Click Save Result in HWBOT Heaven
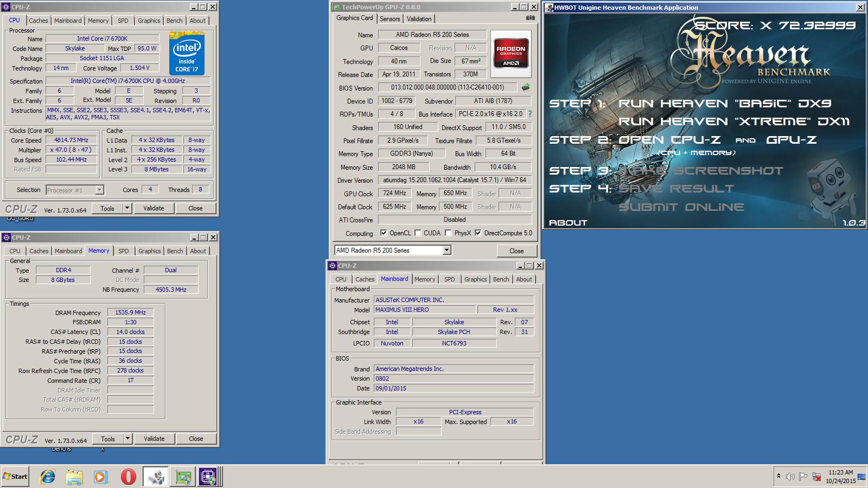This screenshot has width=868, height=488. coord(676,189)
